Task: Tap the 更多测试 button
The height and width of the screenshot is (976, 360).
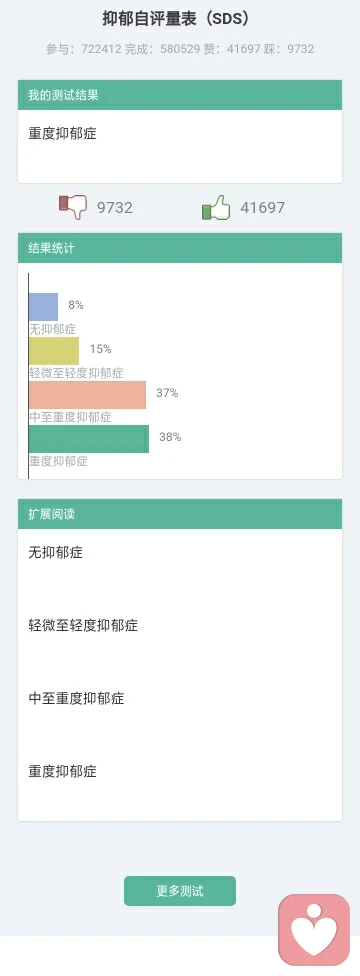Action: tap(180, 891)
